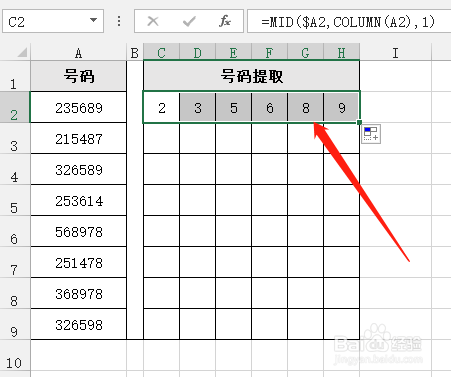
Task: Click cell F2 showing digit 6
Action: click(269, 107)
